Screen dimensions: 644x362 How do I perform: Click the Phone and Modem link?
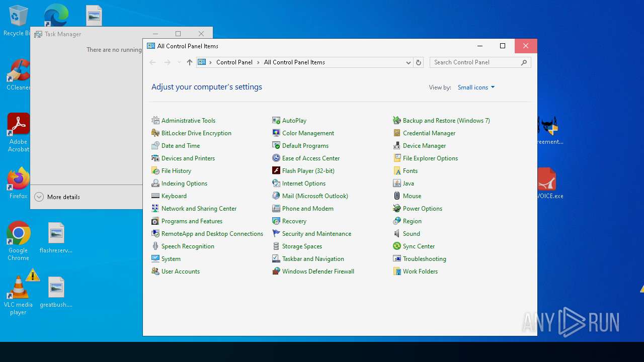point(307,209)
